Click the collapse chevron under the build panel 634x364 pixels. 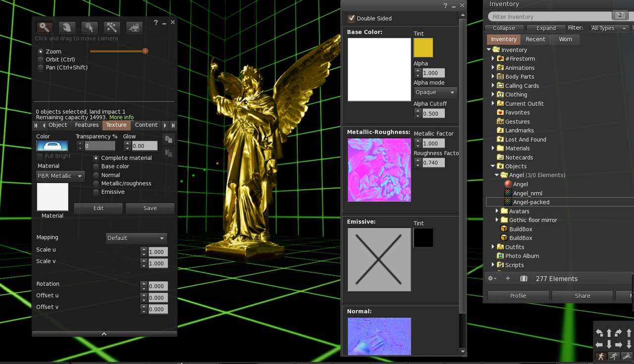pyautogui.click(x=104, y=334)
